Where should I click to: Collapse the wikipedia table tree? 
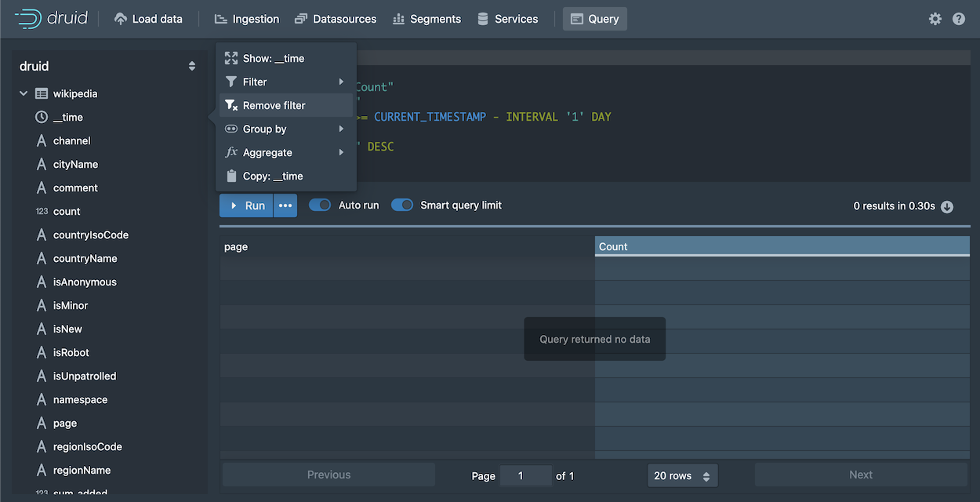(x=24, y=93)
